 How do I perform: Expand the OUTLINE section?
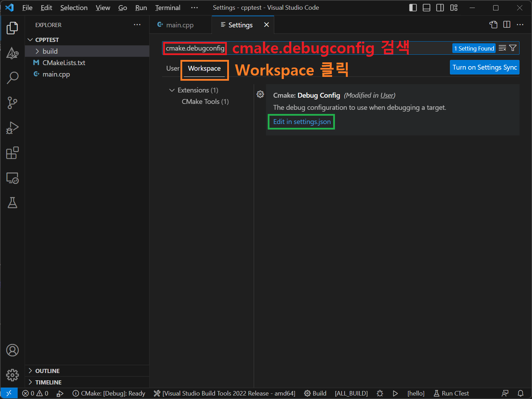coord(47,371)
